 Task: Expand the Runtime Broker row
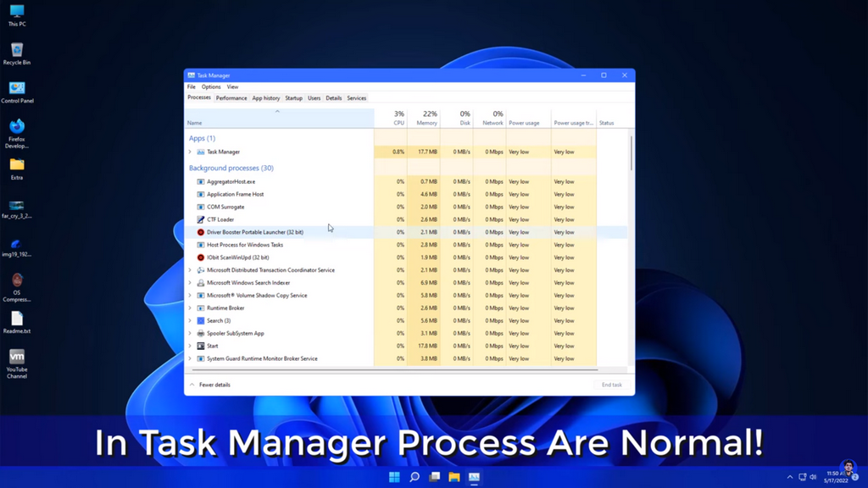point(190,308)
